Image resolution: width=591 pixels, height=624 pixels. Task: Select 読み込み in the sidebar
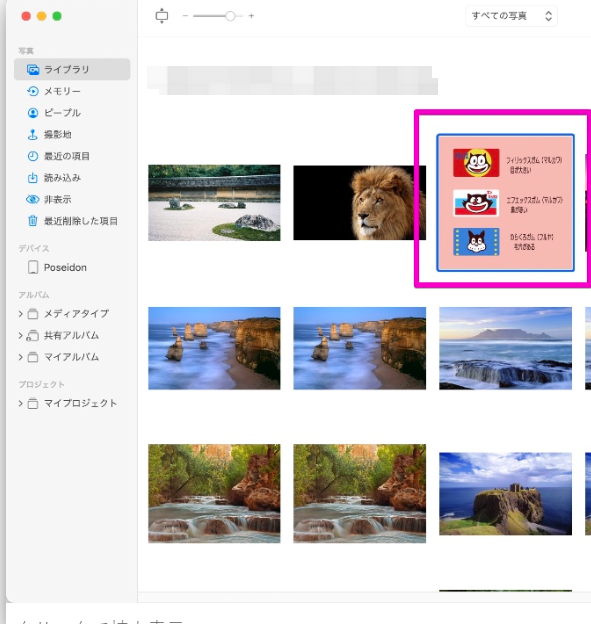click(x=72, y=178)
